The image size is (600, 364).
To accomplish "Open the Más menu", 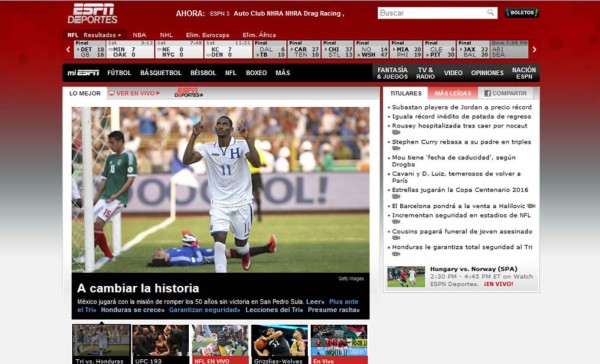I will coord(283,73).
